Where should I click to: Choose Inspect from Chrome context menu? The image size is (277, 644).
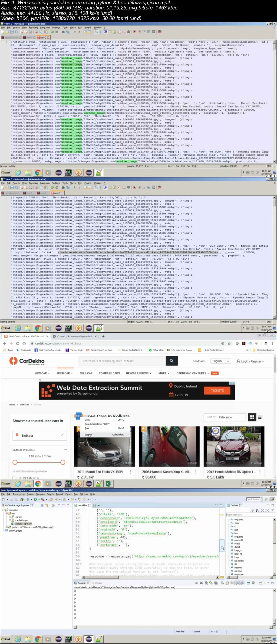tap(104, 435)
